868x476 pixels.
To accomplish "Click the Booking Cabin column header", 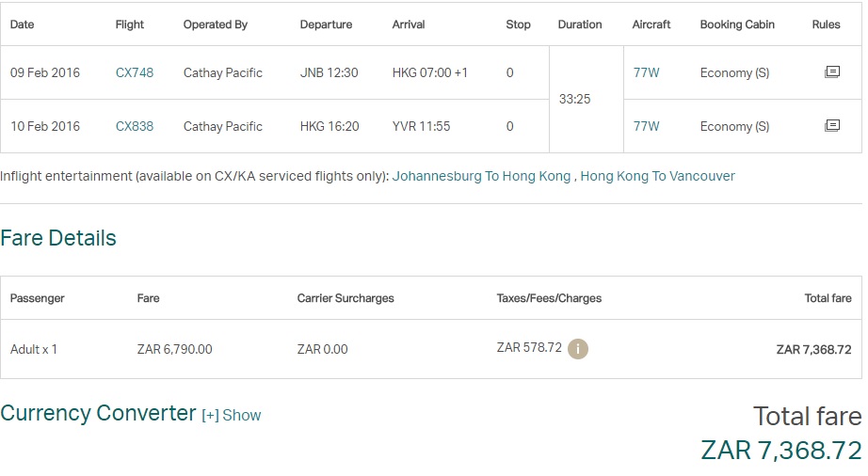I will pos(737,24).
